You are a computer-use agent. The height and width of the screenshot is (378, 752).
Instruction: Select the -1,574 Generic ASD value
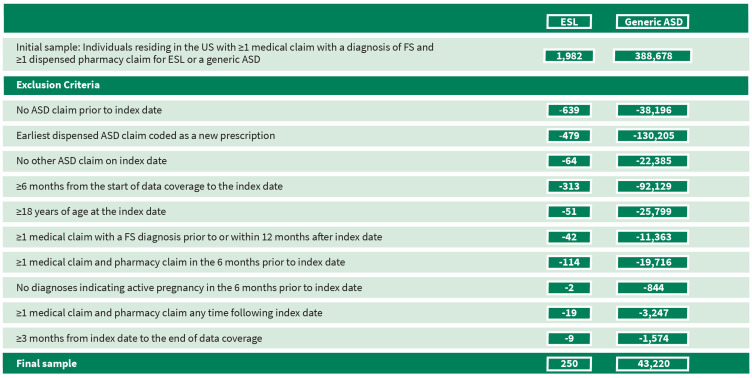652,339
